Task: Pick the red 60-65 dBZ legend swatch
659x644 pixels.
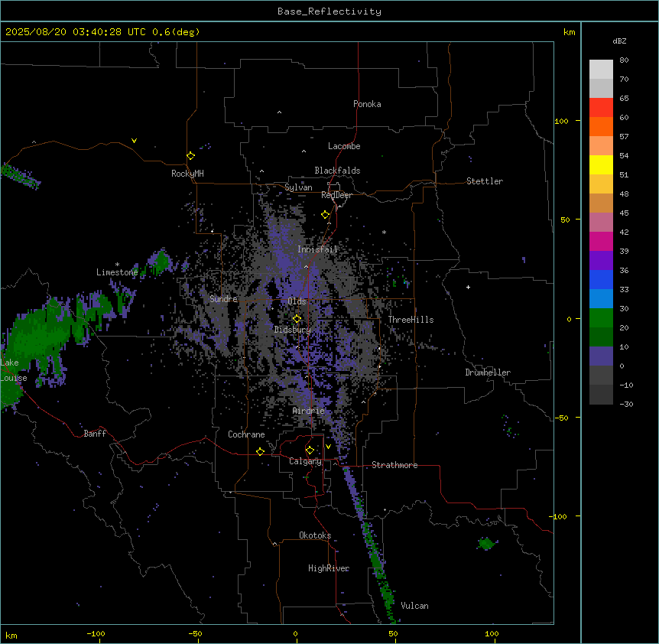Action: point(601,108)
